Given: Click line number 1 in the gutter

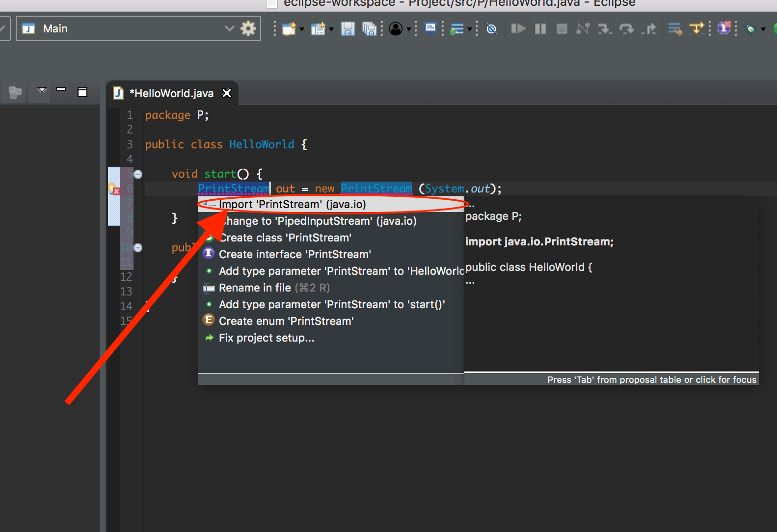Looking at the screenshot, I should (x=130, y=115).
